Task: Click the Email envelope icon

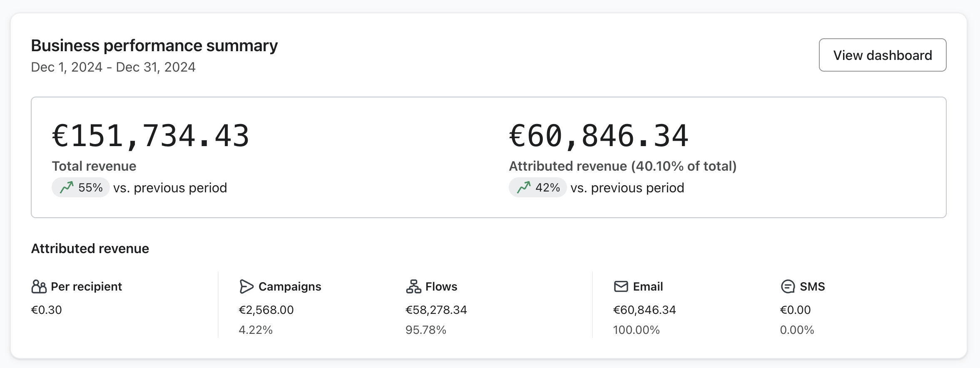Action: [621, 287]
